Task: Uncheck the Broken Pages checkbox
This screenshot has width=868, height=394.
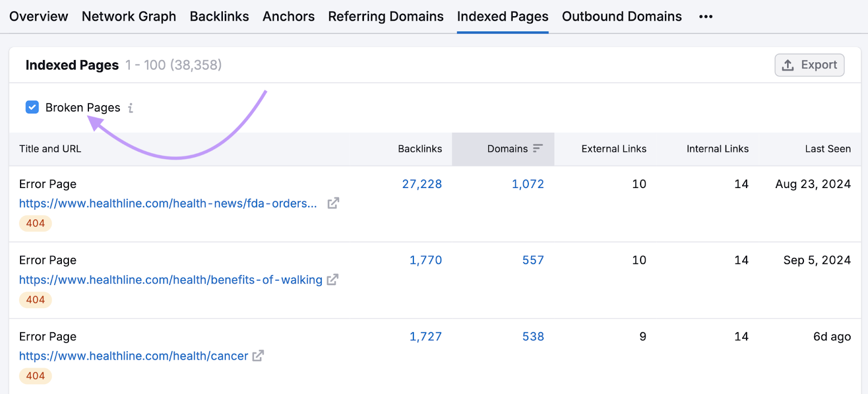Action: click(x=33, y=107)
